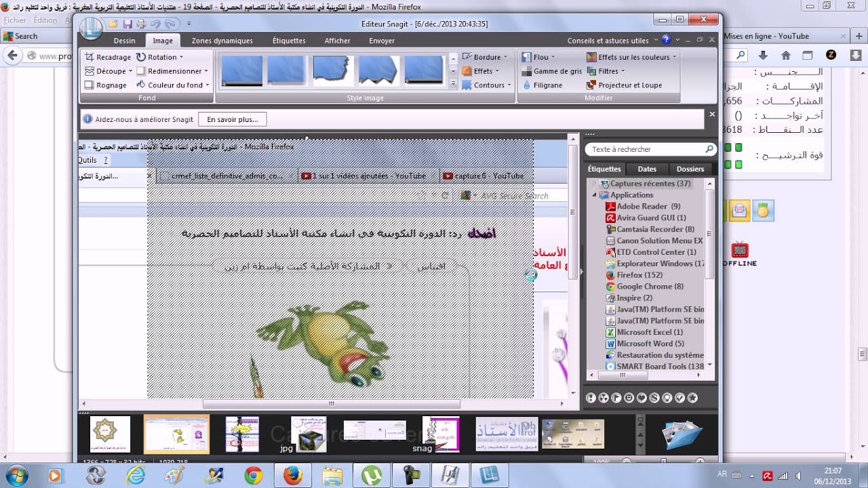
Task: Switch to the Dessin ribbon tab
Action: tap(124, 41)
